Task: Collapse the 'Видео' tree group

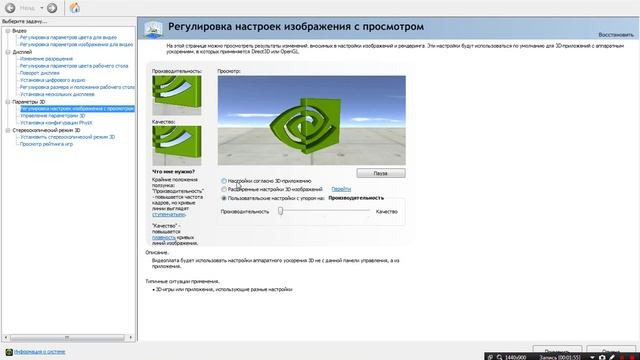Action: pyautogui.click(x=8, y=31)
